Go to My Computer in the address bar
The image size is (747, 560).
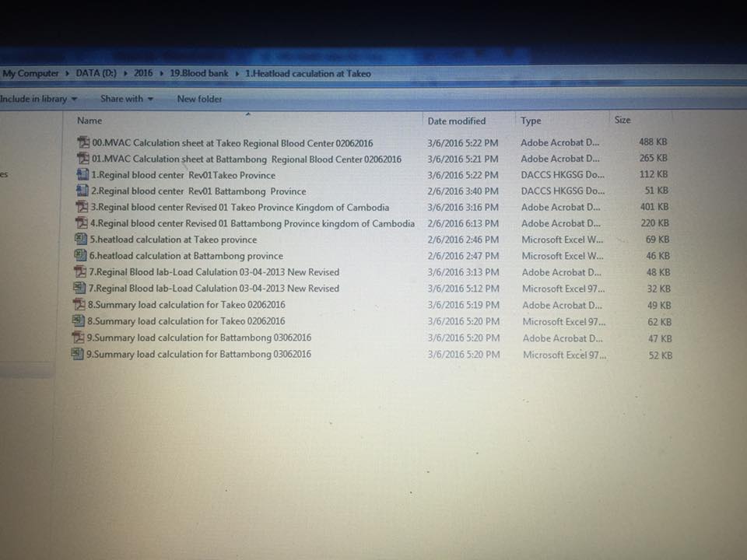[30, 73]
